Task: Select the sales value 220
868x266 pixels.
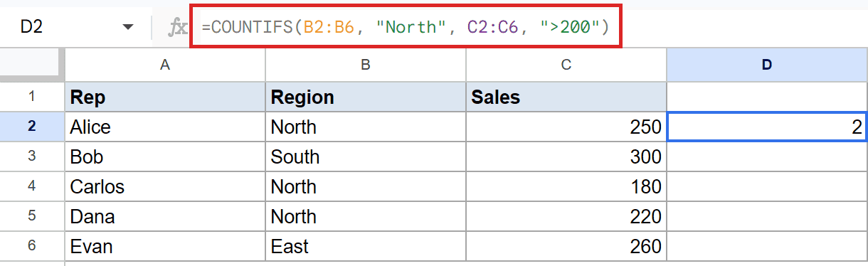Action: click(566, 216)
